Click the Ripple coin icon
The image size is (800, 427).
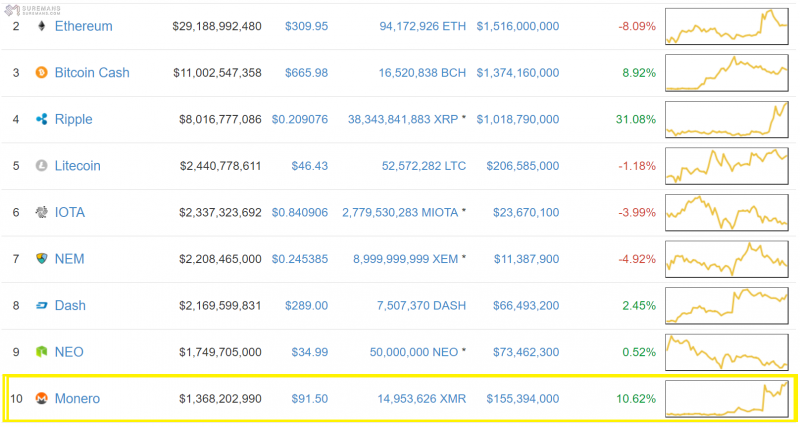[x=41, y=119]
